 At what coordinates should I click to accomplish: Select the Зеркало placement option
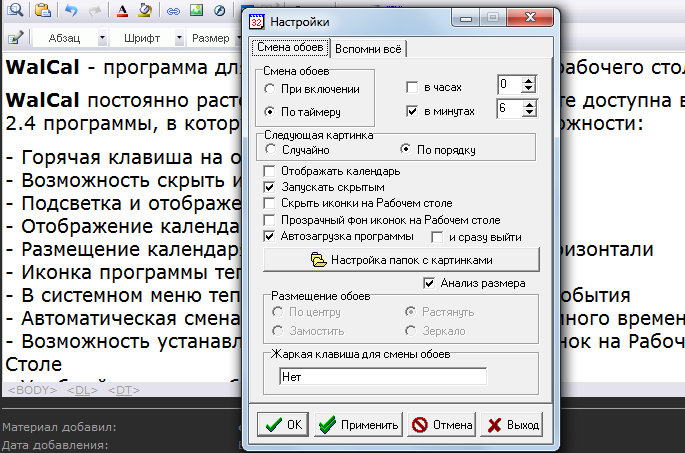(x=410, y=331)
